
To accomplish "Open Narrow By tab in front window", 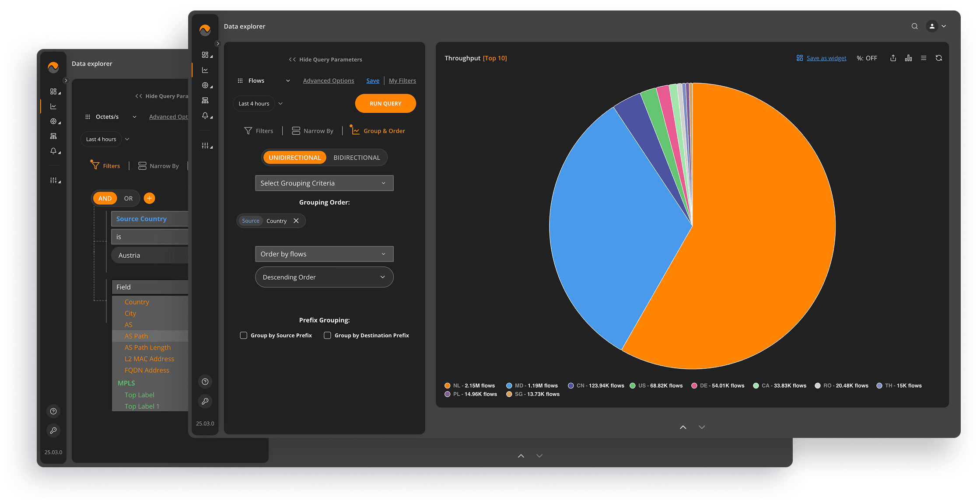I will tap(312, 131).
